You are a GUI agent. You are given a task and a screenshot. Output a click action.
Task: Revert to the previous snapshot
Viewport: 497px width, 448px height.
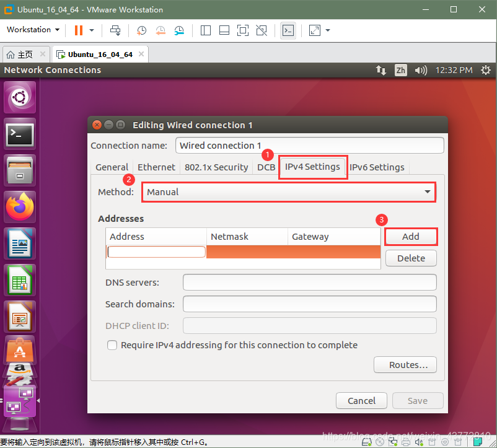[x=161, y=30]
